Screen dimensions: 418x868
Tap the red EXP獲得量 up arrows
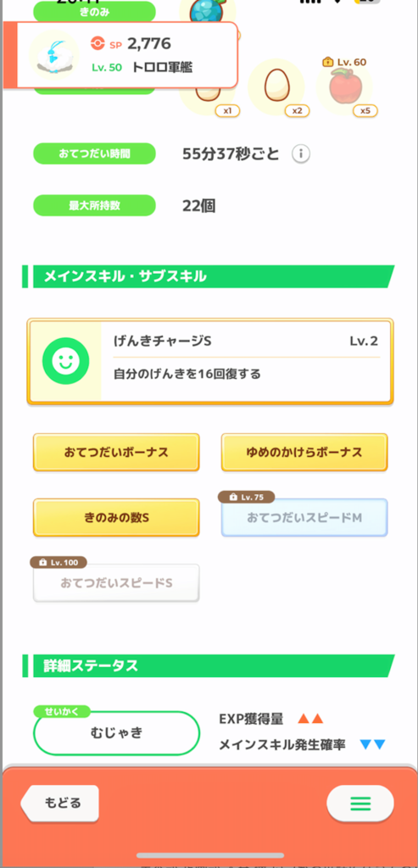click(x=310, y=719)
